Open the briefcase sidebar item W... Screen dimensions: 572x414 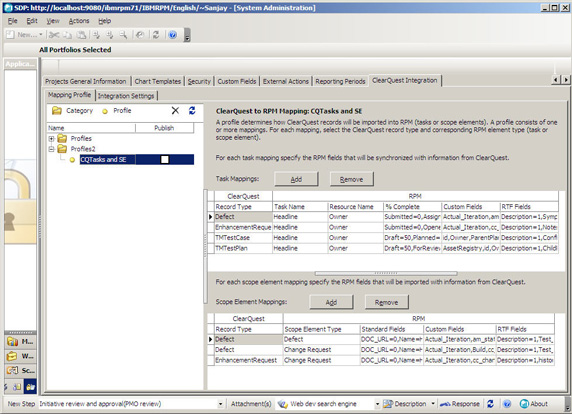click(20, 356)
